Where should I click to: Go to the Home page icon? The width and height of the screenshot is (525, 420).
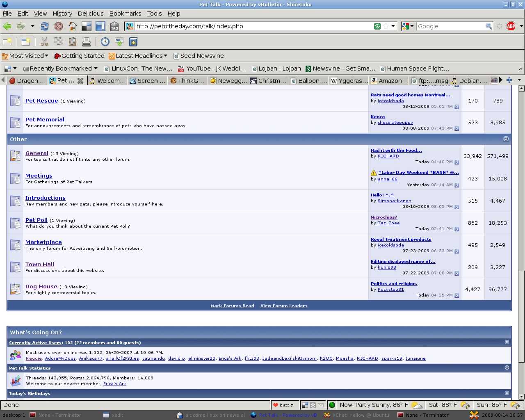pyautogui.click(x=73, y=26)
